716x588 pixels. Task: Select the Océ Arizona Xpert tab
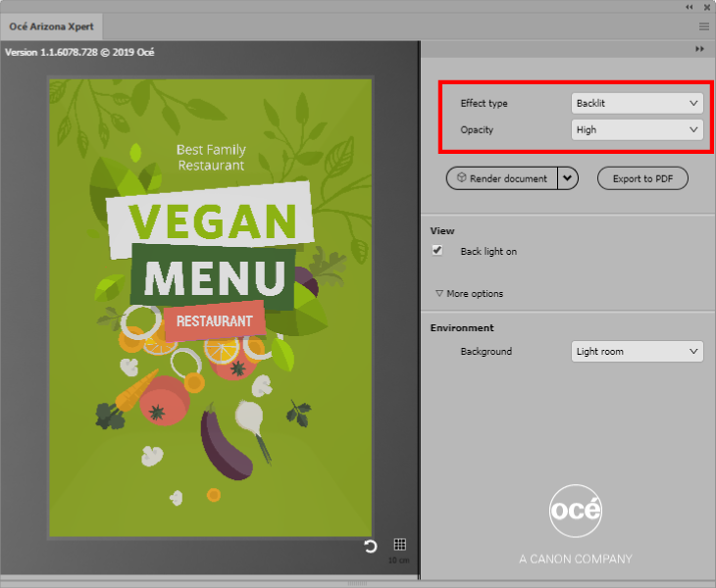coord(51,27)
